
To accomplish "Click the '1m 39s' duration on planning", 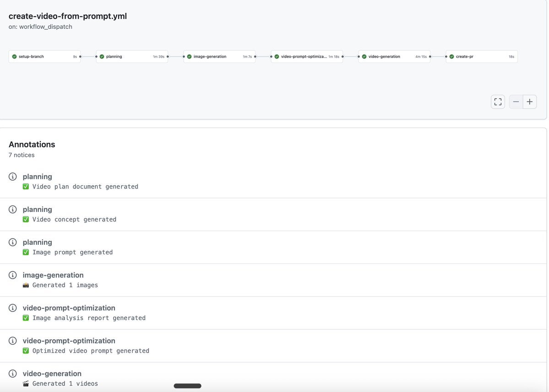I will click(158, 57).
